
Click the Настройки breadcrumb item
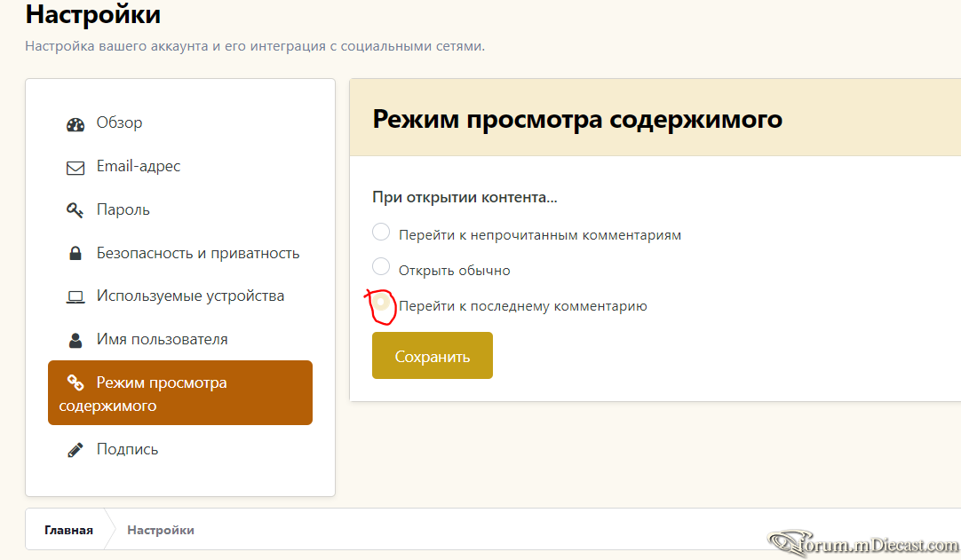click(161, 530)
